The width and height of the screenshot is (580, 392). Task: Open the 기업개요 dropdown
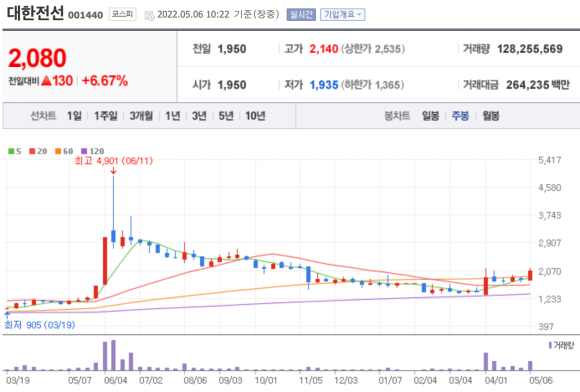[342, 14]
